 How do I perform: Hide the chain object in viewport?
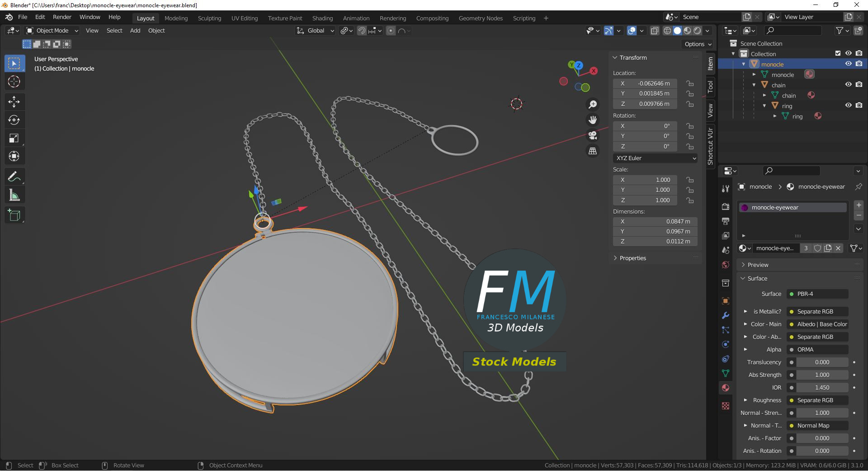[849, 85]
